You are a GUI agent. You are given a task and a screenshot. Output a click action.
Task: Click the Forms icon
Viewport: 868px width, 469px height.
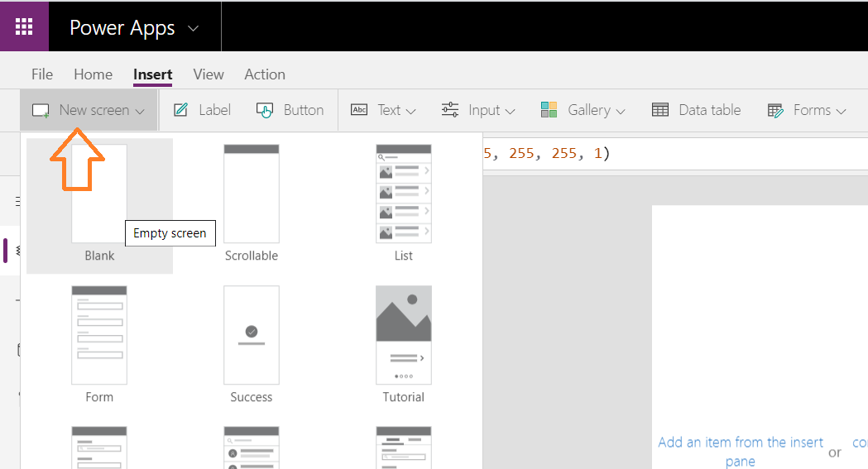click(775, 111)
